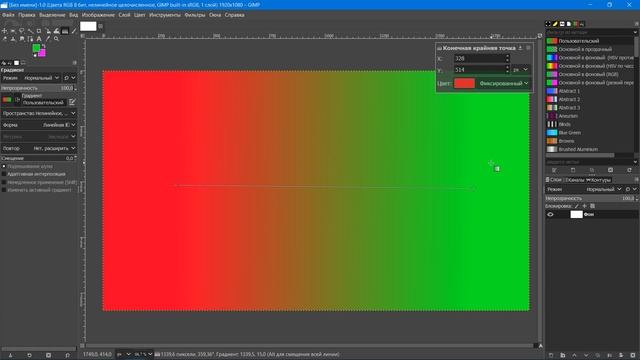Adjust the tool Непрозрачность slider

(38, 88)
